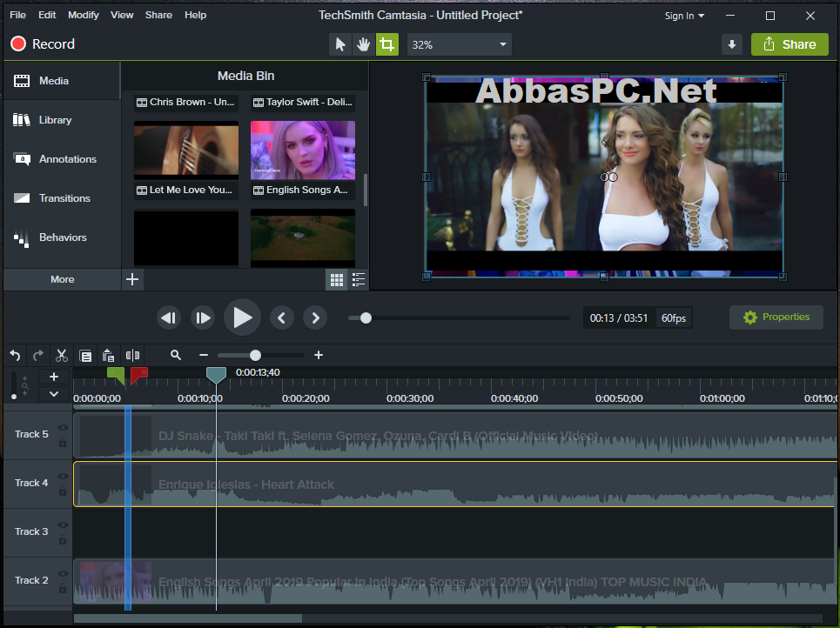Click the red out-point selection marker
The height and width of the screenshot is (628, 840).
pyautogui.click(x=138, y=375)
